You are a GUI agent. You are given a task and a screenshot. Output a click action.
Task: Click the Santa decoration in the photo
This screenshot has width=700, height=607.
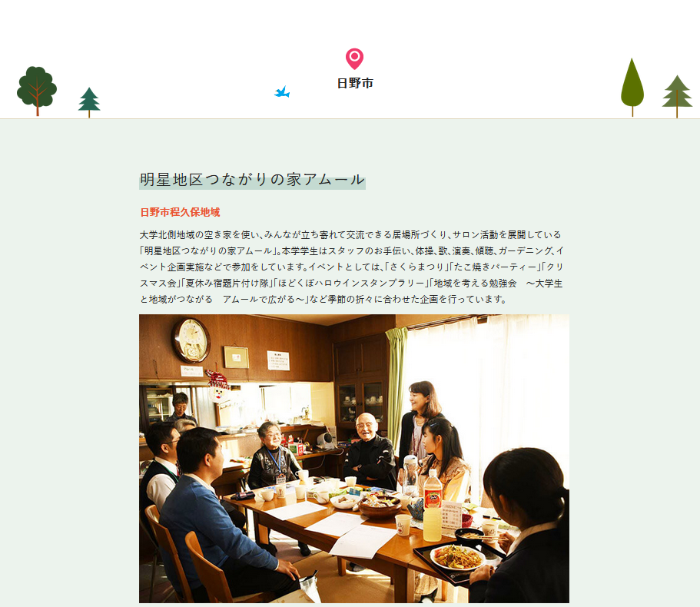coord(218,386)
